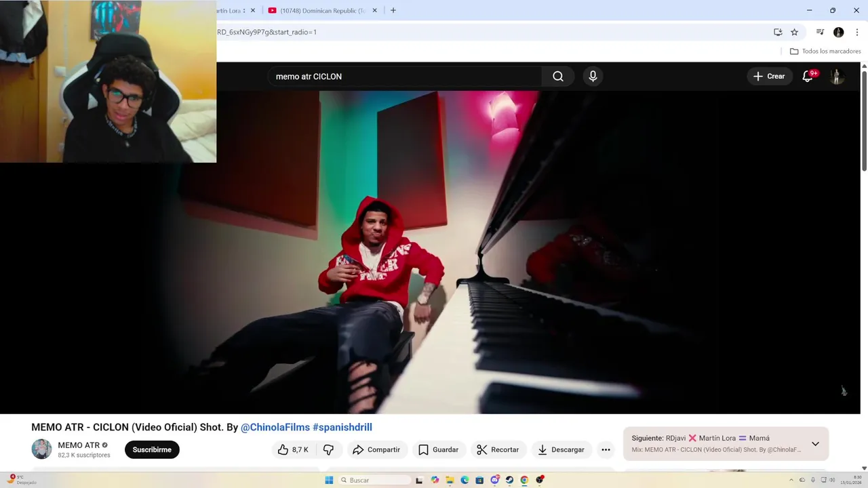
Task: Subscribe with the Suscribirme button
Action: (x=152, y=449)
